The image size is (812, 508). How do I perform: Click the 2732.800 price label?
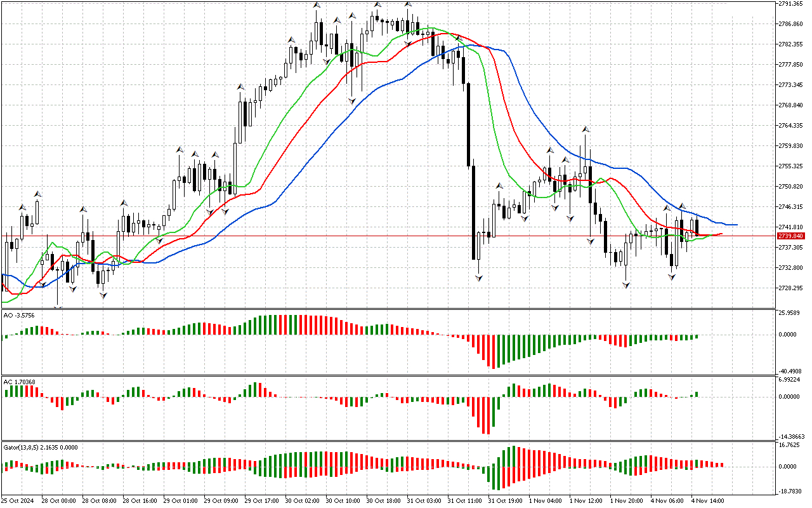790,268
